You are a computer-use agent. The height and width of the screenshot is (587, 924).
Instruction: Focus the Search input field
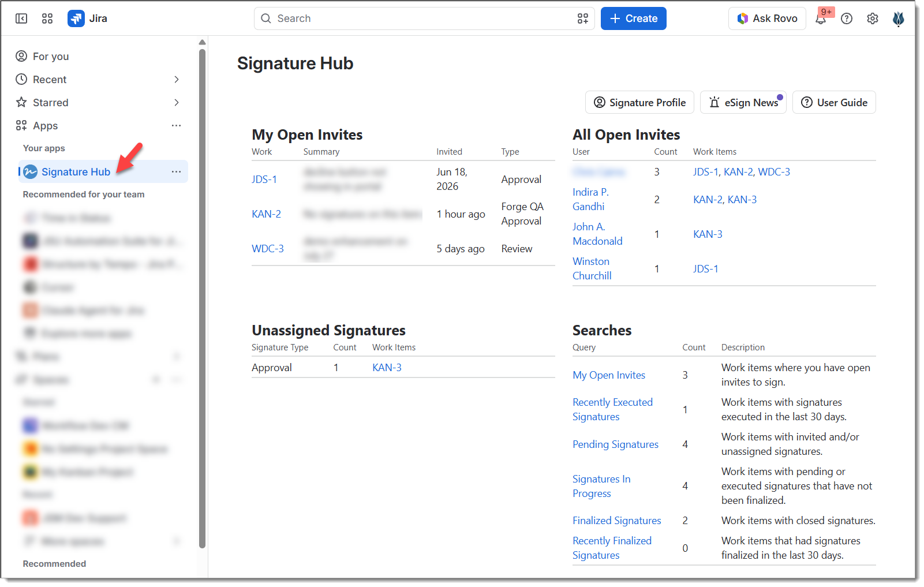(x=424, y=18)
